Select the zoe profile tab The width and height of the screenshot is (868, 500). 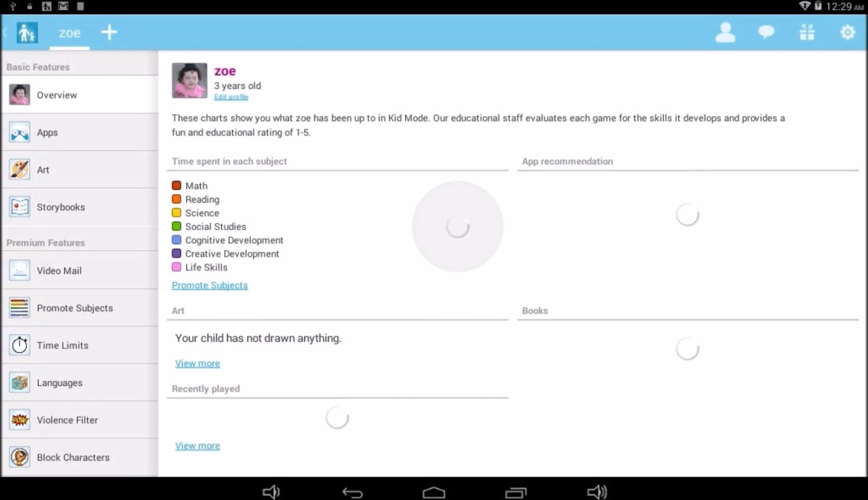pyautogui.click(x=69, y=33)
